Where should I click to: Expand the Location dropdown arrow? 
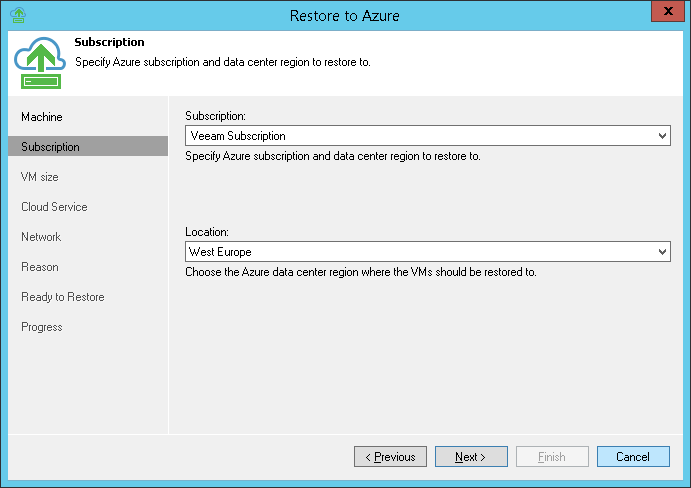pyautogui.click(x=662, y=252)
